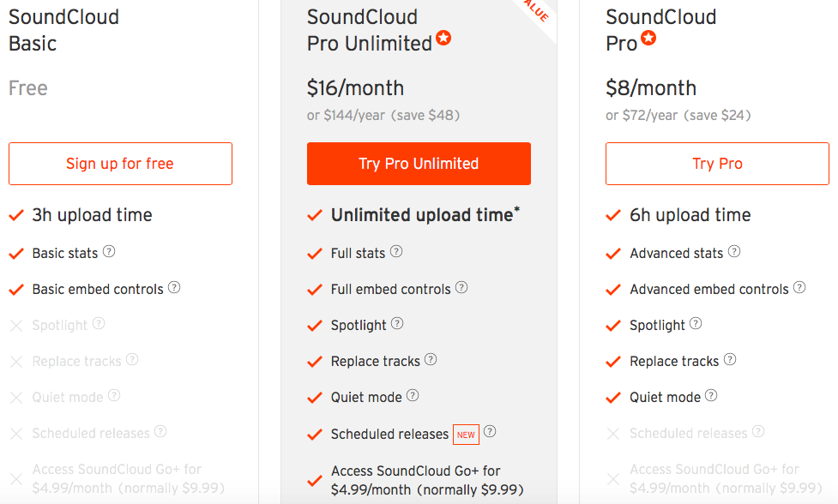
Task: Click help icon beside Basic stats
Action: [x=109, y=252]
